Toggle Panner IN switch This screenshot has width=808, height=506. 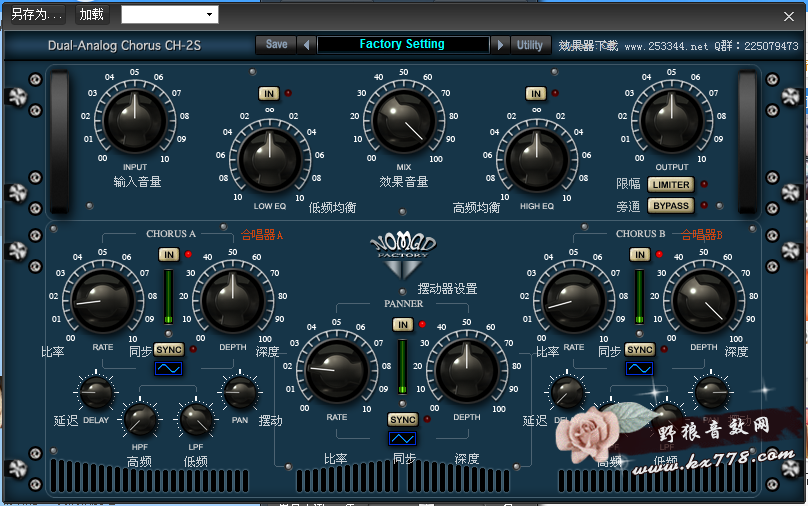pos(402,325)
